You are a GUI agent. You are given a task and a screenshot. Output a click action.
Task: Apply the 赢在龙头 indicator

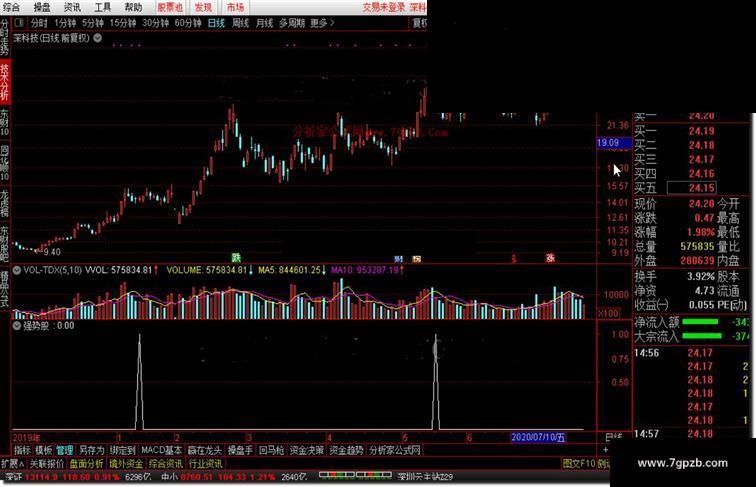coord(205,450)
